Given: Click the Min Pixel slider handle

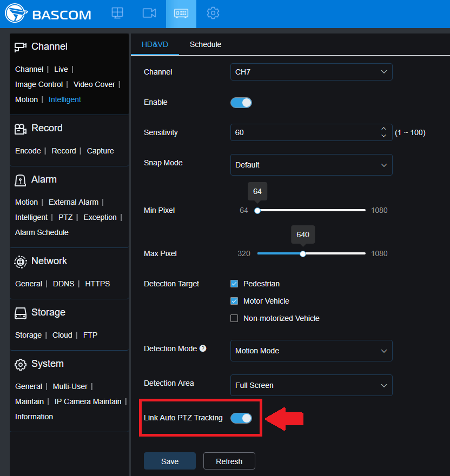Looking at the screenshot, I should [x=257, y=211].
